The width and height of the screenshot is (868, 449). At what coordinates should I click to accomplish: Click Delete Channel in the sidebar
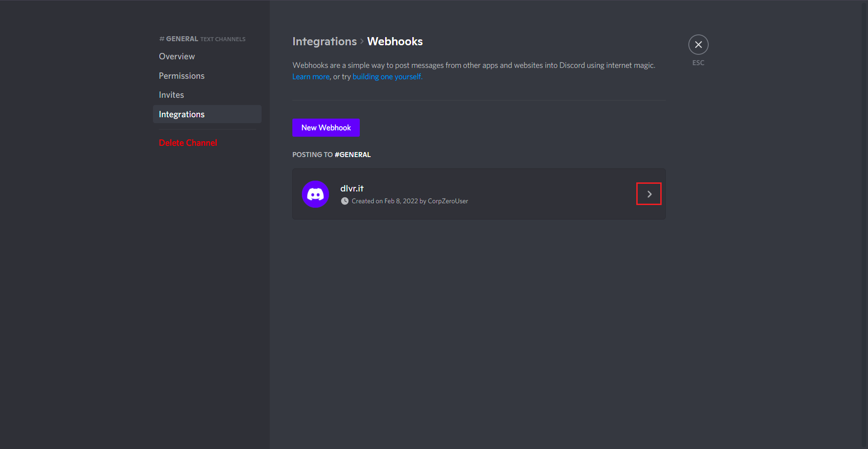coord(188,143)
